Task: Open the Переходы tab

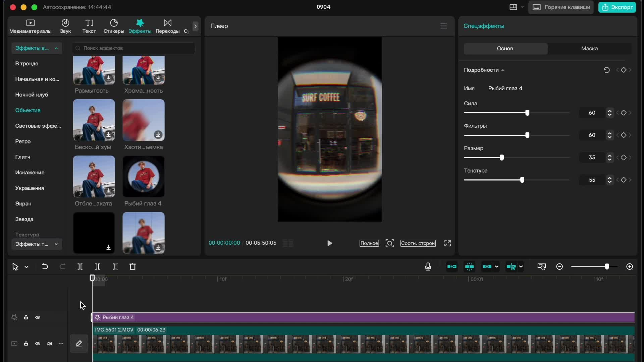Action: point(167,26)
